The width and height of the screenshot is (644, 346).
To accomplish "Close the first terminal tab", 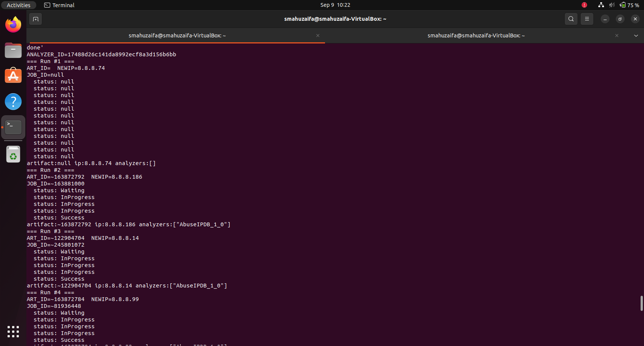I will click(318, 36).
